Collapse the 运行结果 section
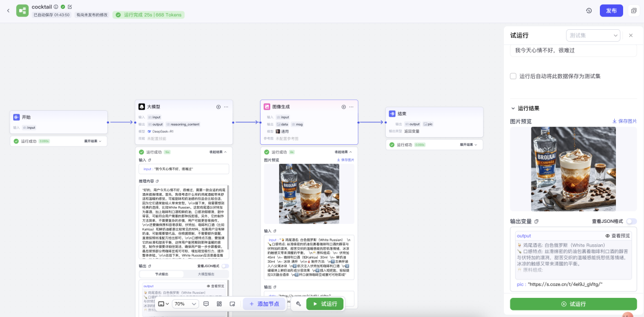The height and width of the screenshot is (317, 644). [x=513, y=108]
